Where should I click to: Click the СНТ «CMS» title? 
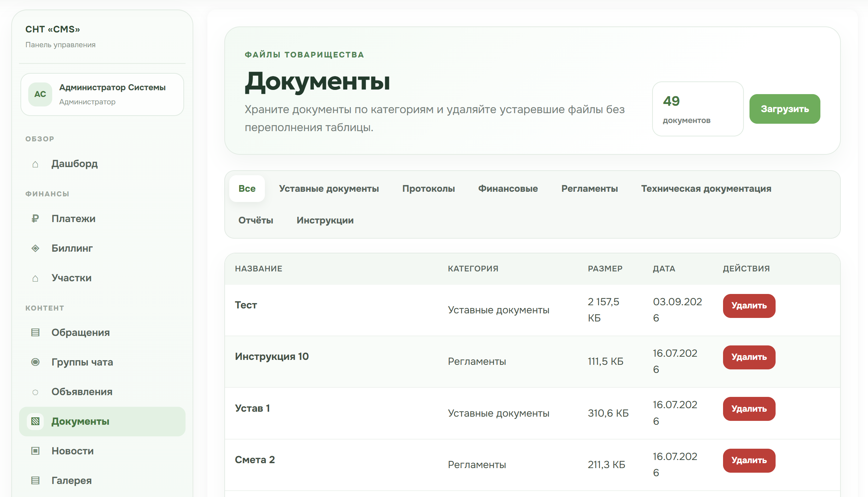pos(53,29)
